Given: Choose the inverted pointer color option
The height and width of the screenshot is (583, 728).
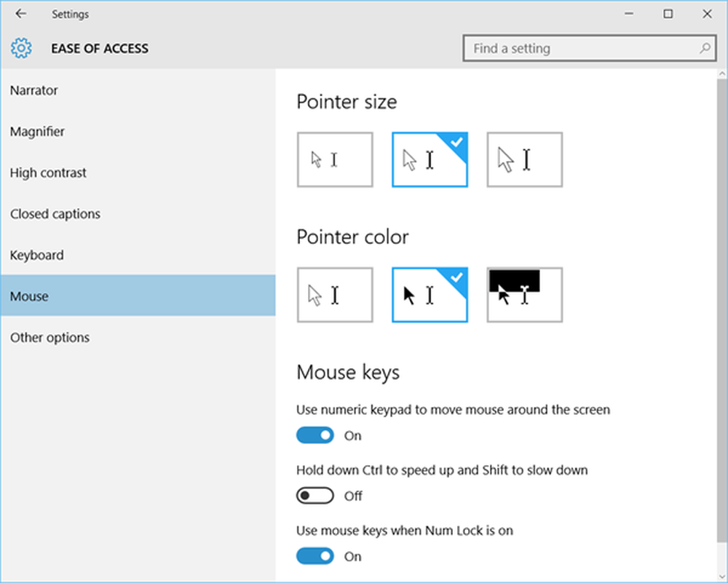Looking at the screenshot, I should tap(524, 295).
